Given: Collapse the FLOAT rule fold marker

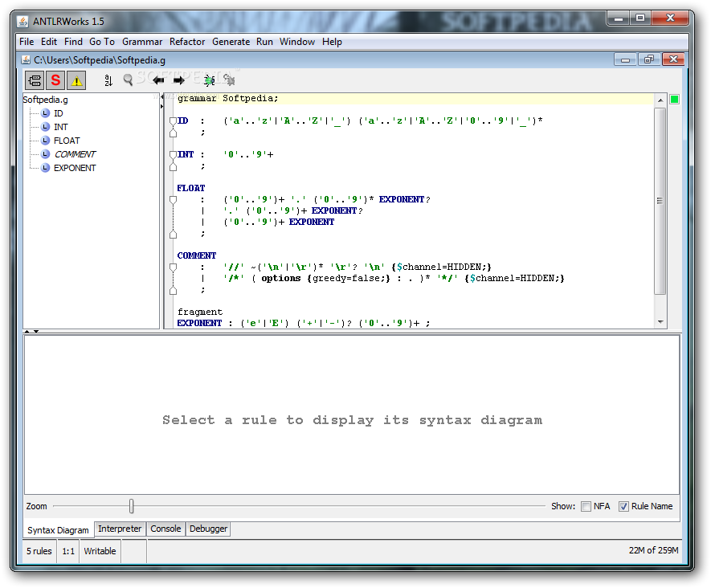Looking at the screenshot, I should [x=173, y=200].
